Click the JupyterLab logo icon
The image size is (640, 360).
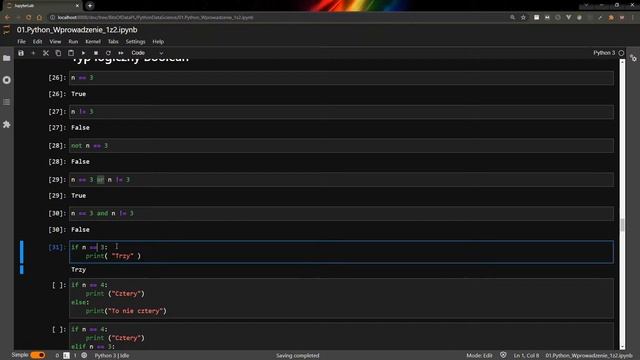click(6, 30)
